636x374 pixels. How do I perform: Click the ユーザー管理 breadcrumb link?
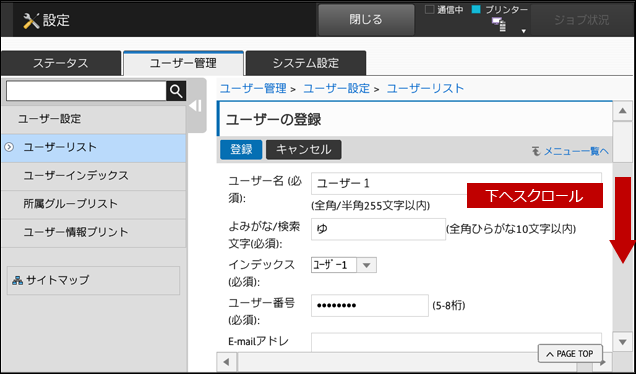pos(253,88)
